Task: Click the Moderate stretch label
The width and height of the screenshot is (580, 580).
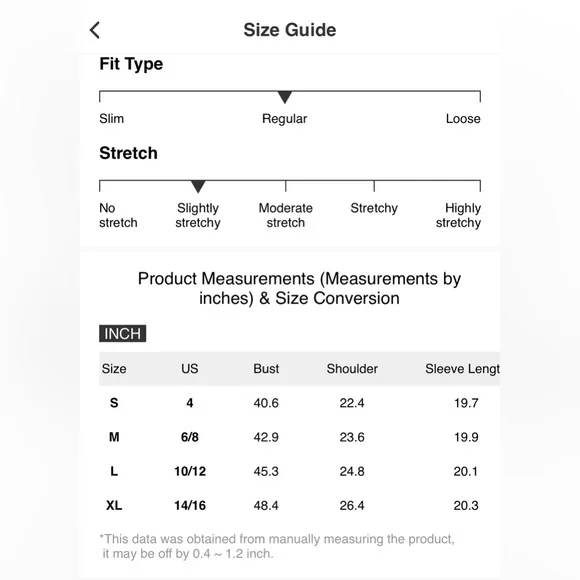Action: point(286,215)
